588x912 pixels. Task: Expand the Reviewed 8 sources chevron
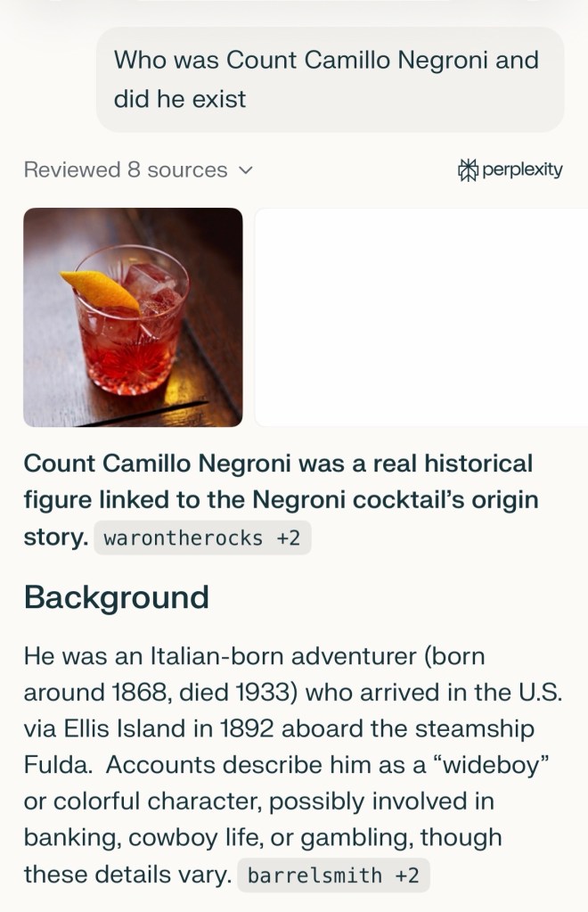(x=246, y=169)
